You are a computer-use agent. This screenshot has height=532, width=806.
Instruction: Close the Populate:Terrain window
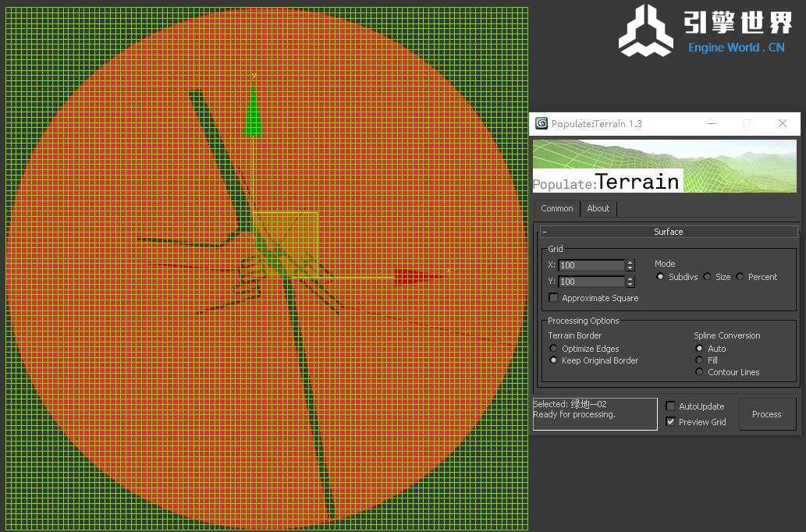783,123
